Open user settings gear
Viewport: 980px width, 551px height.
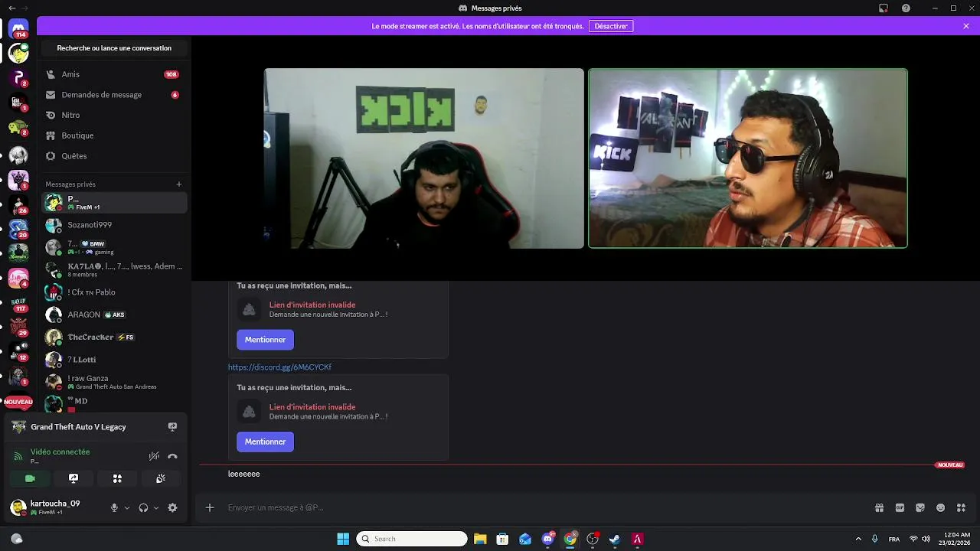(172, 507)
